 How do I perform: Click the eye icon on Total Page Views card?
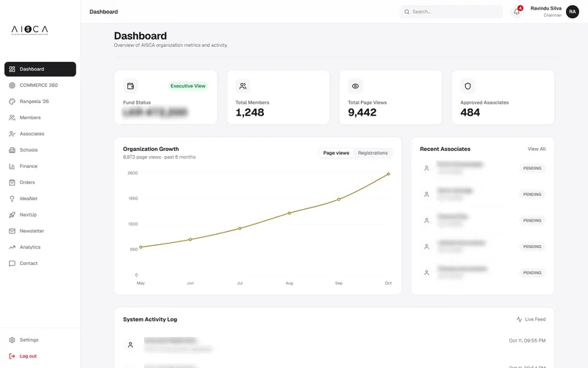[x=355, y=86]
